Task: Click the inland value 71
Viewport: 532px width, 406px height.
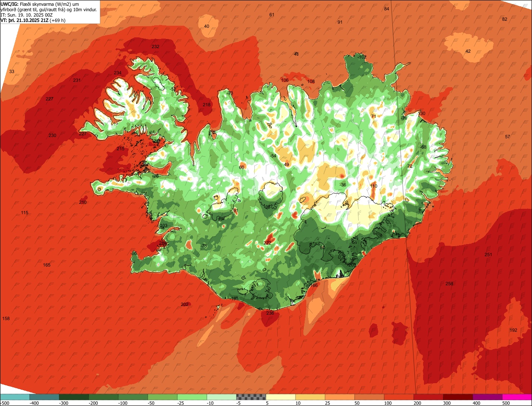Action: pyautogui.click(x=373, y=117)
